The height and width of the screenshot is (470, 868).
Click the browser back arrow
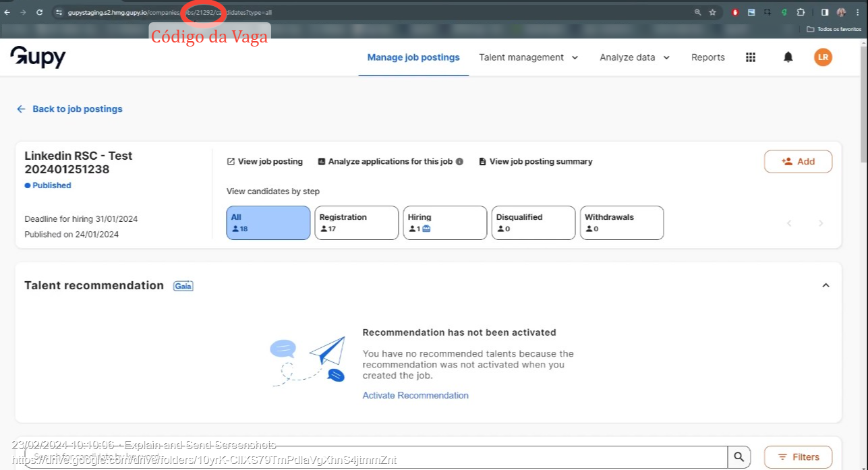pos(7,12)
